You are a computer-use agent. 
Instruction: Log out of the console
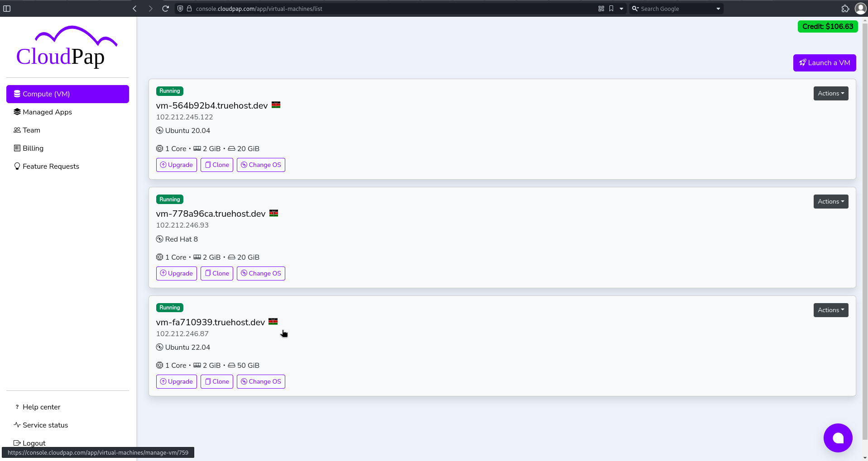click(x=34, y=443)
